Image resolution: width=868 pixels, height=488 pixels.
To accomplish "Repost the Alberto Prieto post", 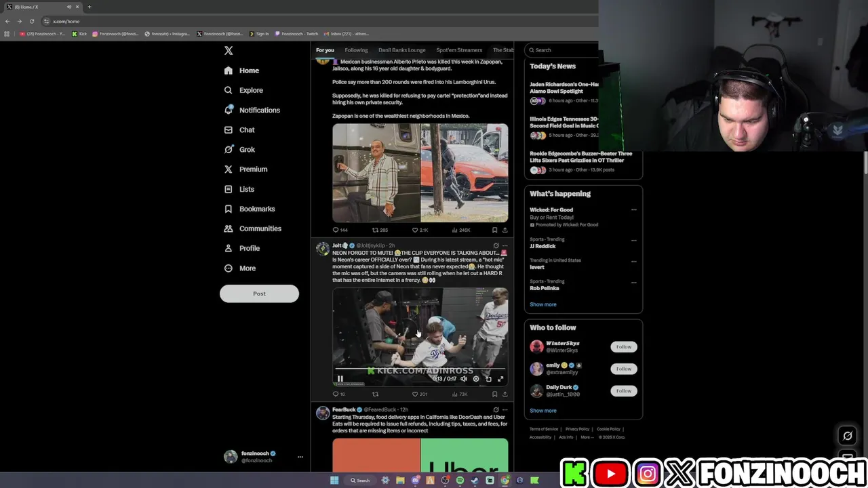I will [380, 230].
